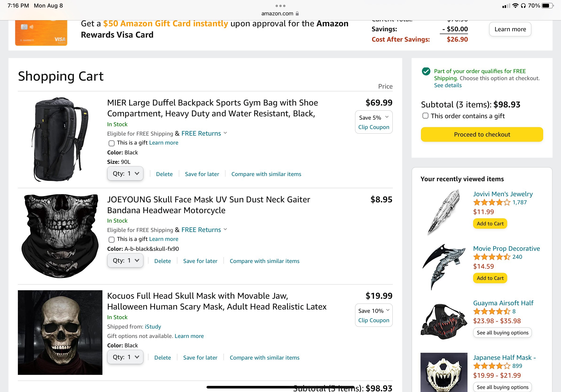Viewport: 561px width, 392px height.
Task: Check the gift box for JOEYOUNG Skull Mask
Action: point(111,239)
